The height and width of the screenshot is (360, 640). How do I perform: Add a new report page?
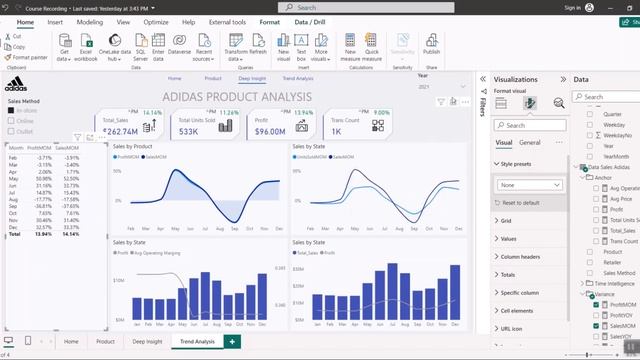(x=232, y=341)
